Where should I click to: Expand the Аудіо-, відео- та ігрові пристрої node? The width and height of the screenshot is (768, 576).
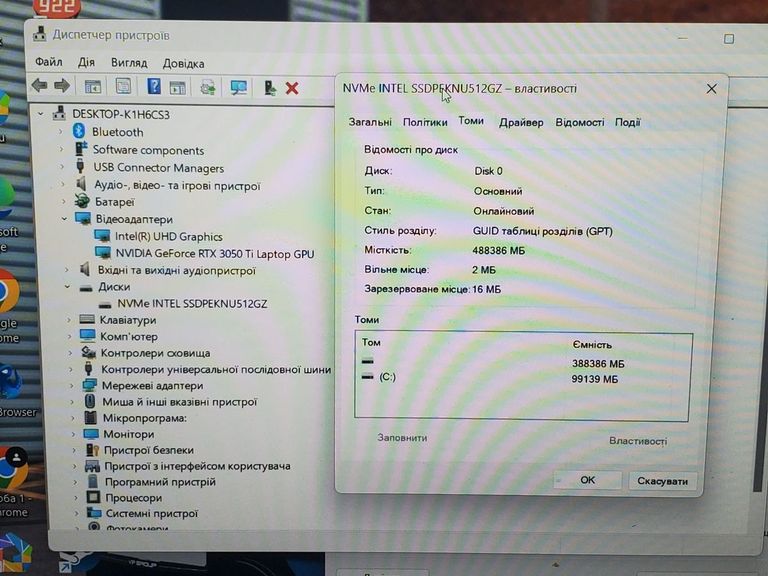[x=63, y=185]
